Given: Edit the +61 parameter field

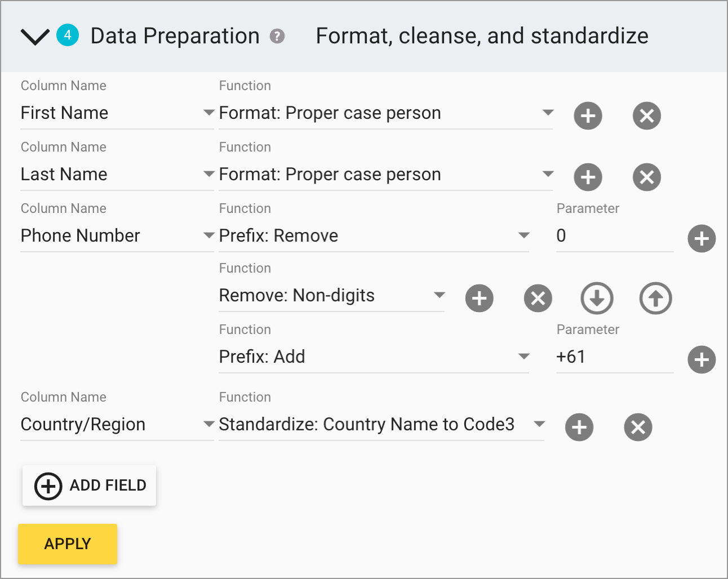Looking at the screenshot, I should click(614, 357).
